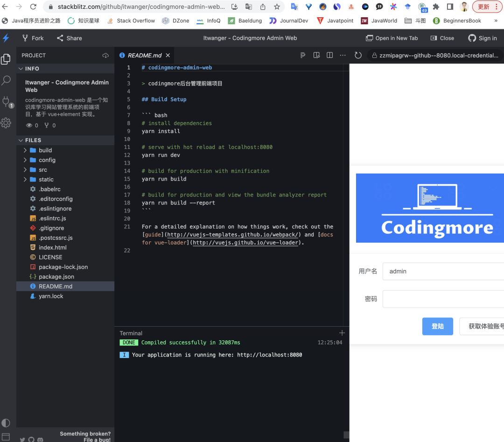Screen dimensions: 504x442
Task: Click the browser reload button
Action: [33, 7]
